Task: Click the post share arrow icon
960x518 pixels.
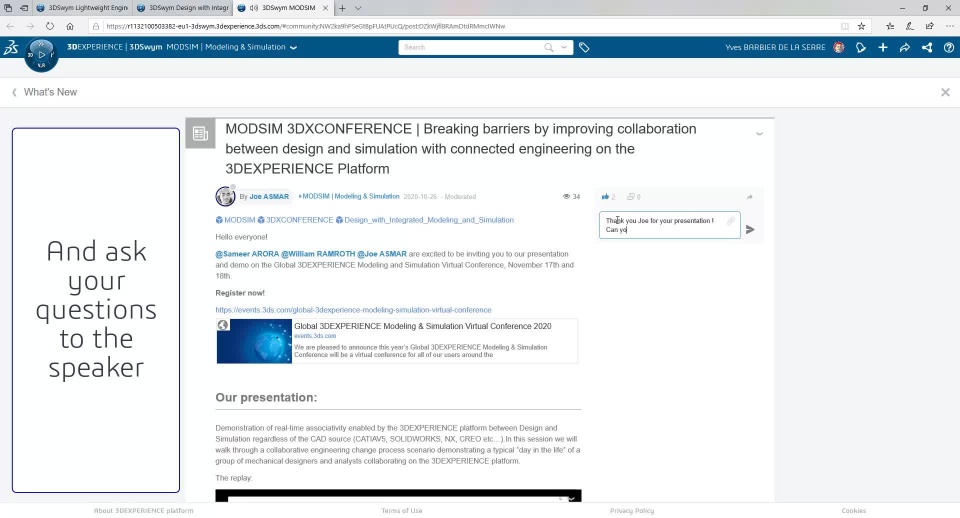Action: (x=749, y=197)
